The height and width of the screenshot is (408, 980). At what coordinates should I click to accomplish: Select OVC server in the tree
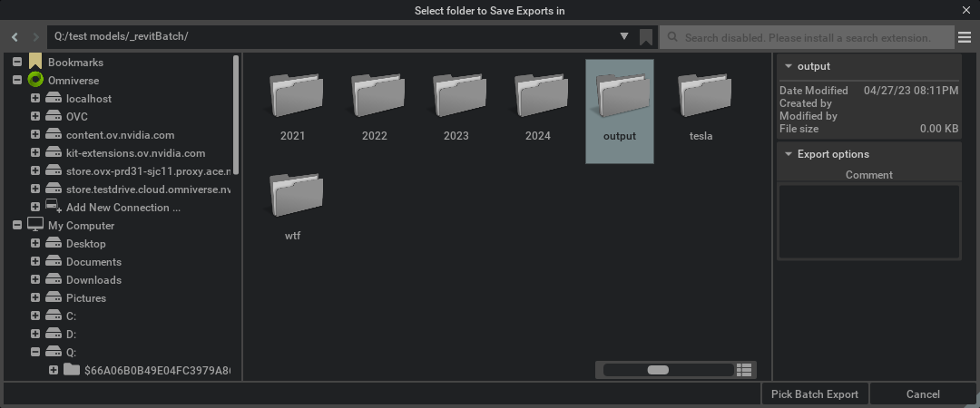(77, 117)
